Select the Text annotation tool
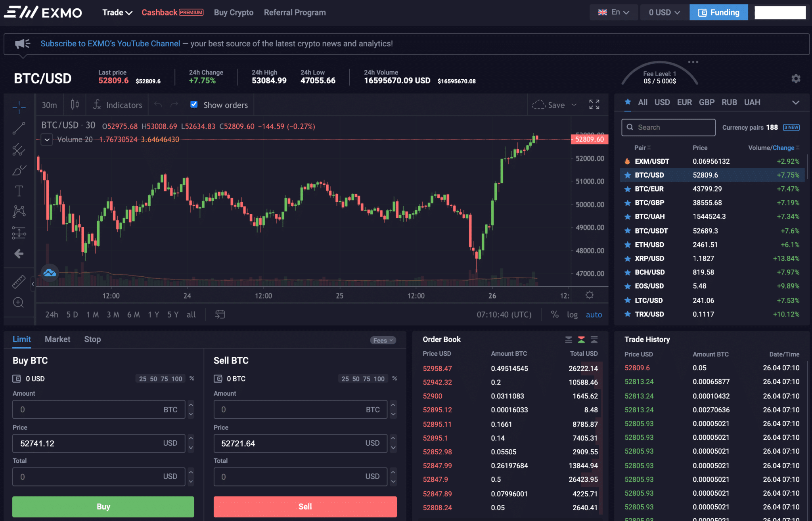Screen dimensions: 812x521 tap(19, 191)
